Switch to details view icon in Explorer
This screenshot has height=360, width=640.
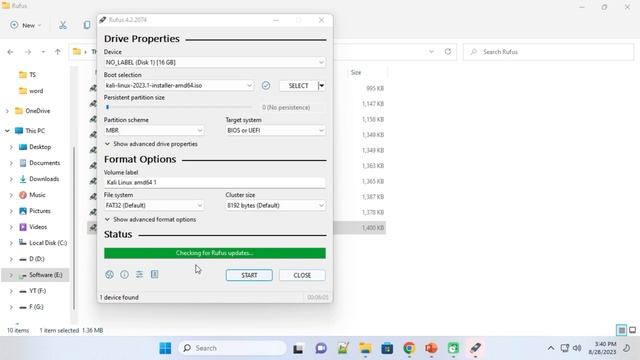coord(621,330)
